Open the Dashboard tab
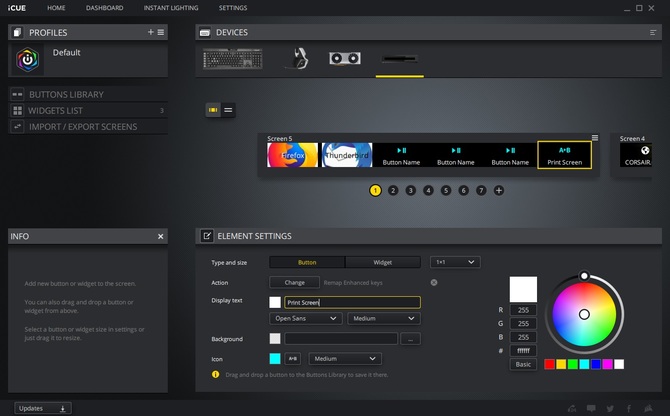Image resolution: width=670 pixels, height=416 pixels. tap(105, 8)
